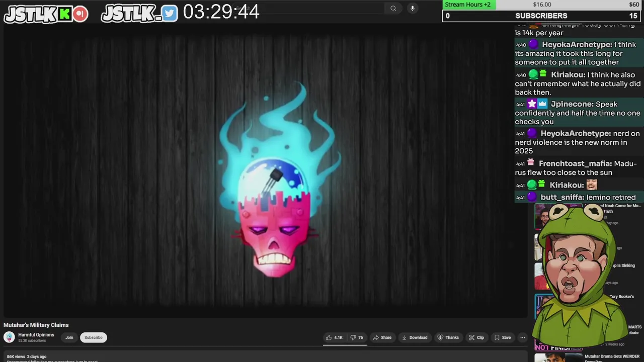Image resolution: width=644 pixels, height=362 pixels.
Task: Click the flaming skull video player
Action: pos(265,171)
